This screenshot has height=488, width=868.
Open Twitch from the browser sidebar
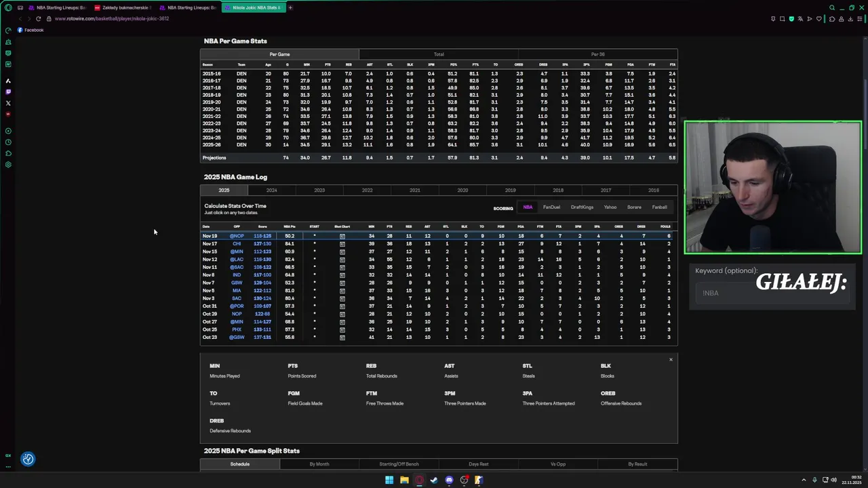click(8, 91)
